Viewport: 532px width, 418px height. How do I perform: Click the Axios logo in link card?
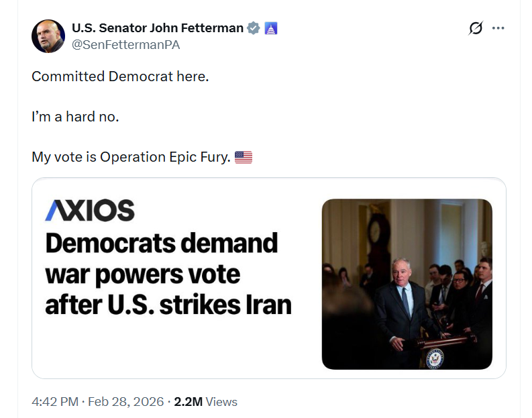90,211
